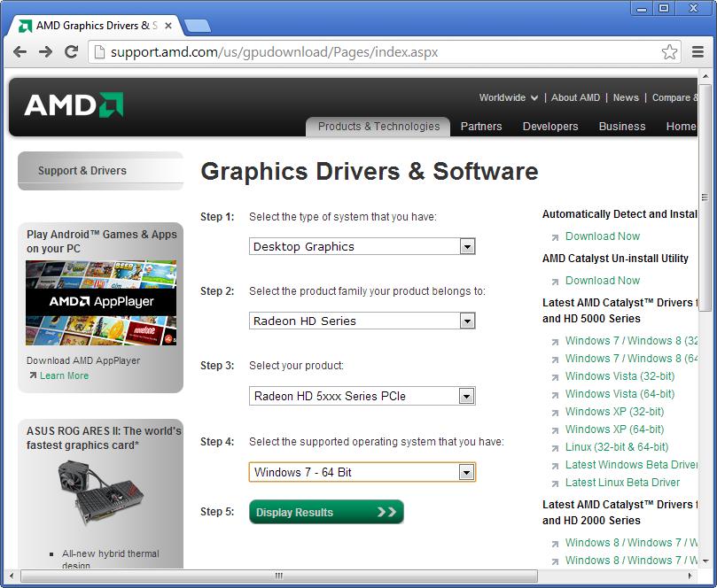Open the Windows 7 - 64 Bit dropdown
The image size is (717, 588).
pyautogui.click(x=362, y=472)
